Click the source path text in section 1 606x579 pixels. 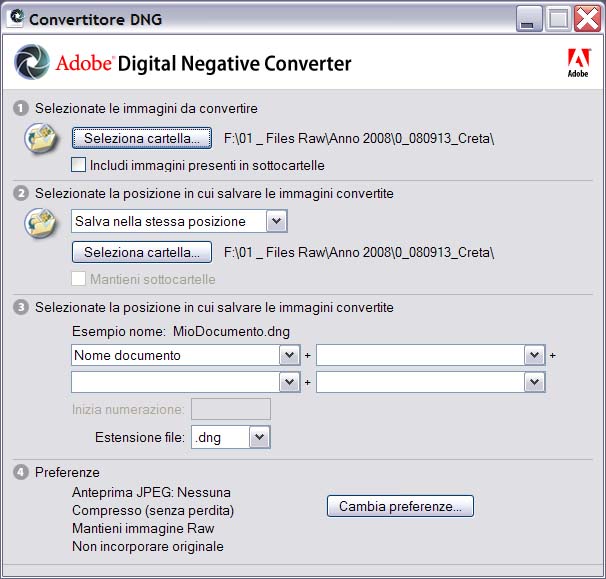pyautogui.click(x=359, y=138)
